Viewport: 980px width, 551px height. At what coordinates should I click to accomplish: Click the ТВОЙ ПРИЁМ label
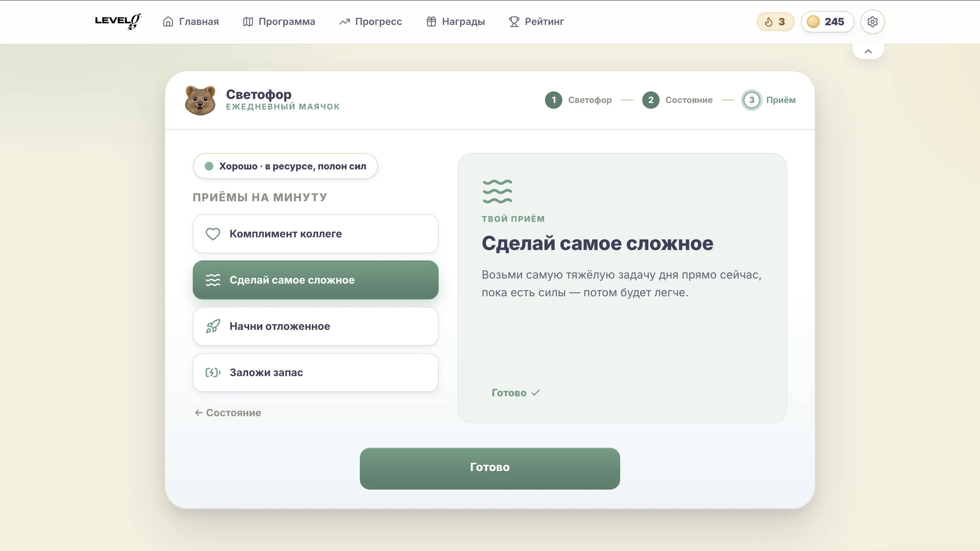coord(513,219)
